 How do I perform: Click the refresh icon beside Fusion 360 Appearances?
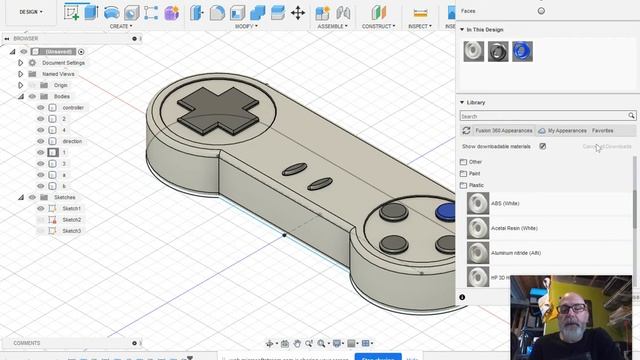tap(466, 130)
